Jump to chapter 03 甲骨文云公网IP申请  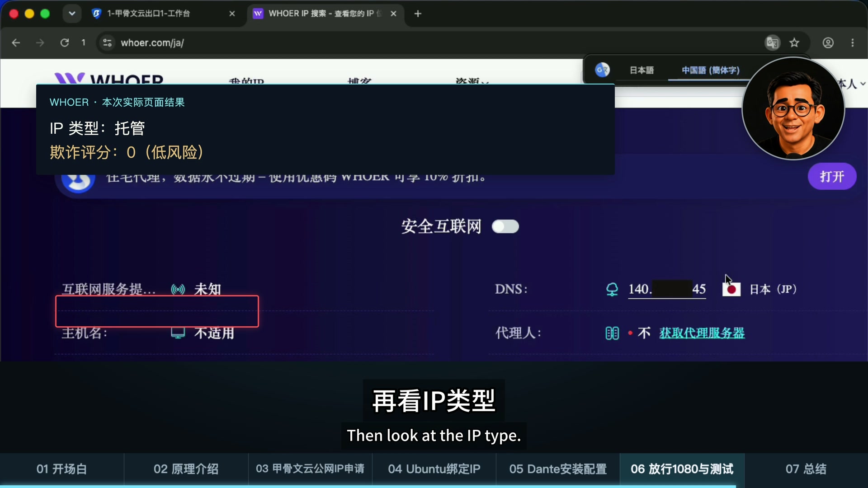(x=310, y=469)
